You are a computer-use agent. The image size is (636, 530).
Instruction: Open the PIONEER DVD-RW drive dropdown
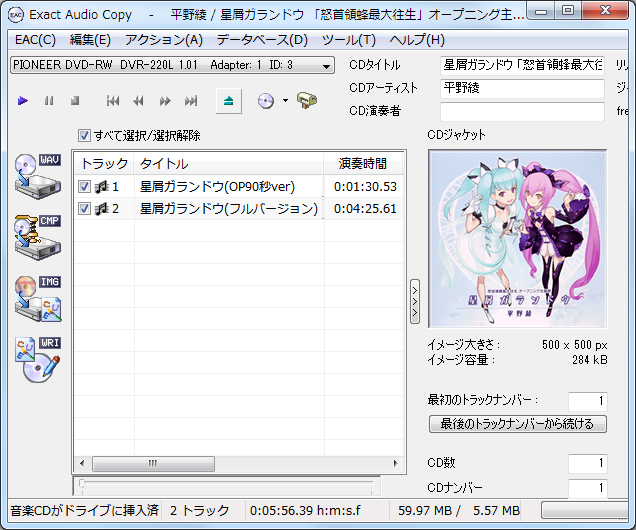pos(171,66)
